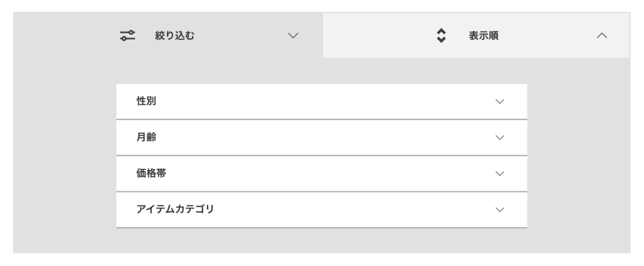Click the up-down sort arrows icon
644x266 pixels.
pos(441,36)
